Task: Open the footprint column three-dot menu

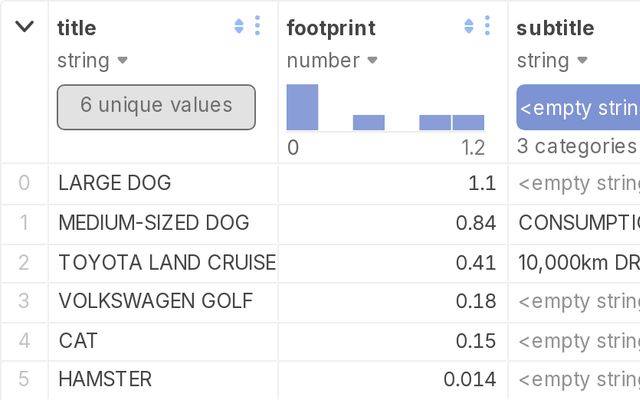Action: 487,27
